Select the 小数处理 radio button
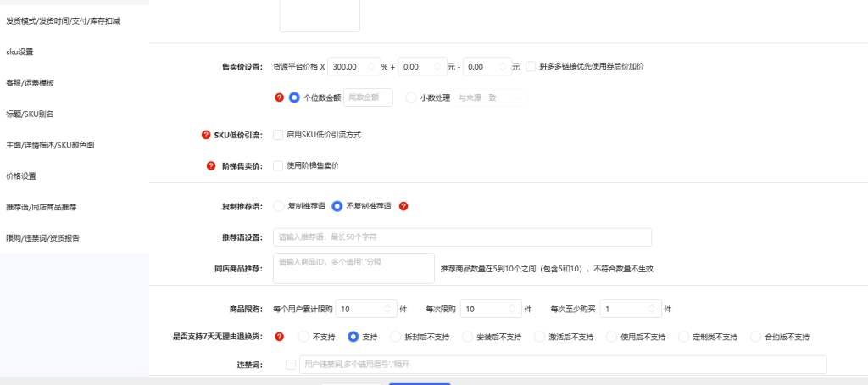The height and width of the screenshot is (385, 868). click(x=411, y=98)
